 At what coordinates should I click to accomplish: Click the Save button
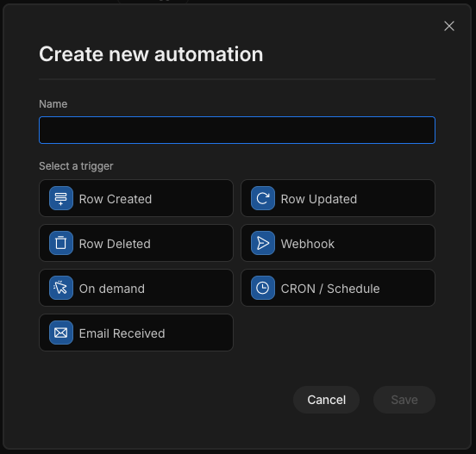point(404,400)
